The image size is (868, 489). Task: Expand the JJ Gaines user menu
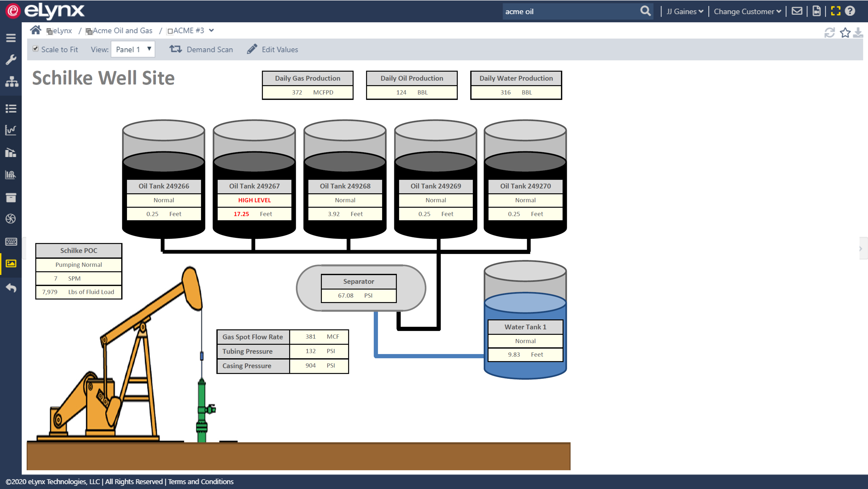[685, 11]
